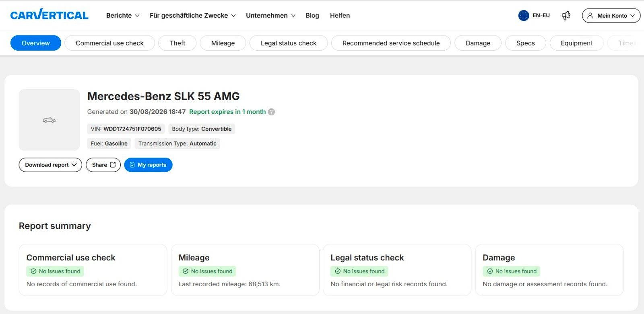Click the Fuel: Gasoline tag
This screenshot has height=314, width=644.
pos(109,144)
